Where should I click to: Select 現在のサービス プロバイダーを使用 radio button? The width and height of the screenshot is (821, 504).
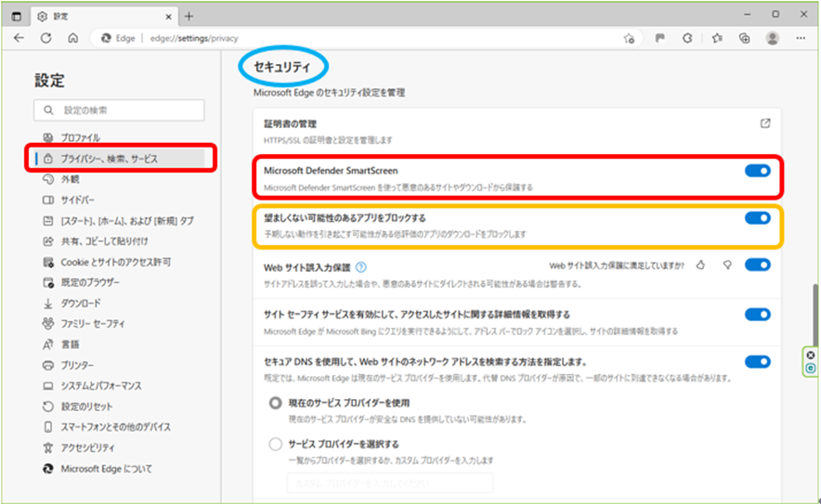(276, 403)
